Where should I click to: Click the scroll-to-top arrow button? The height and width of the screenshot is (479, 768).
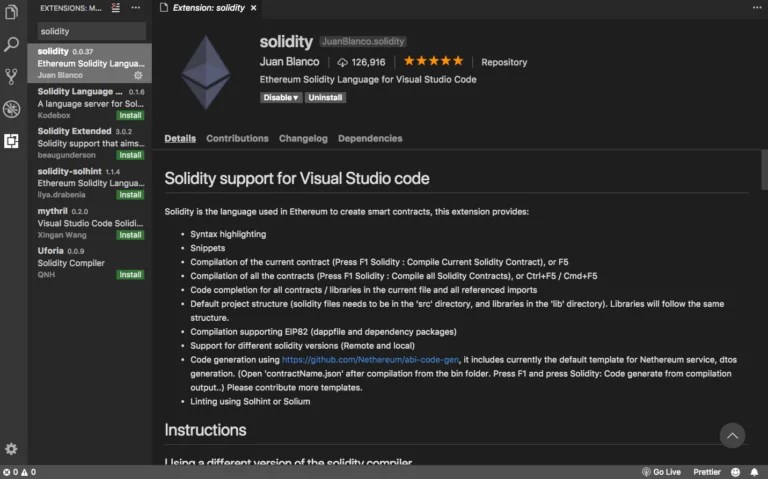[733, 435]
